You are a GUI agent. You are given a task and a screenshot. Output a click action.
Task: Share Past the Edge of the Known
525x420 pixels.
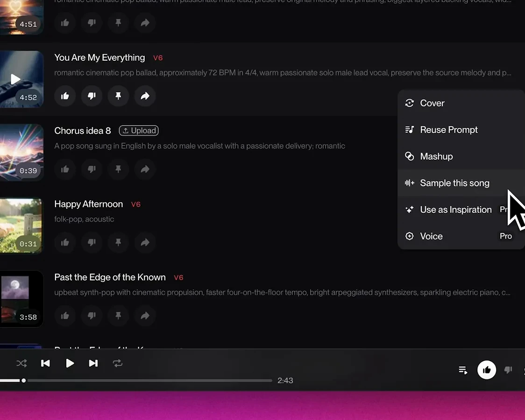pyautogui.click(x=145, y=315)
